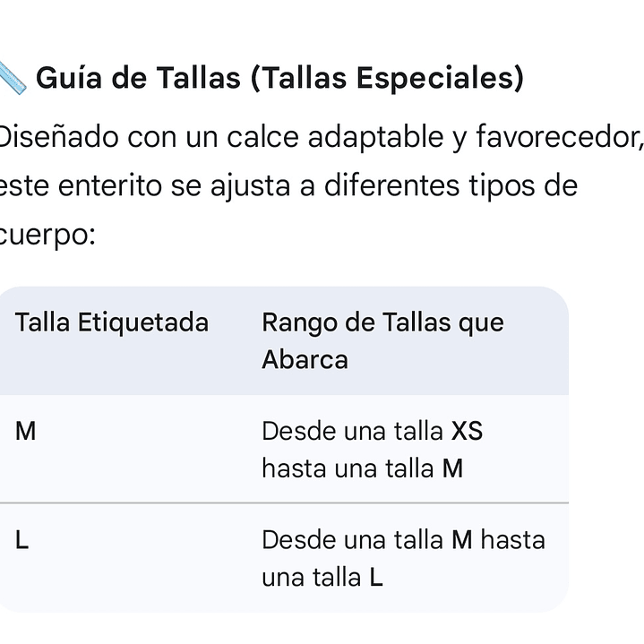Click the "Talla Etiquetada" column header
Screen dimensions: 644x644
pos(111,322)
